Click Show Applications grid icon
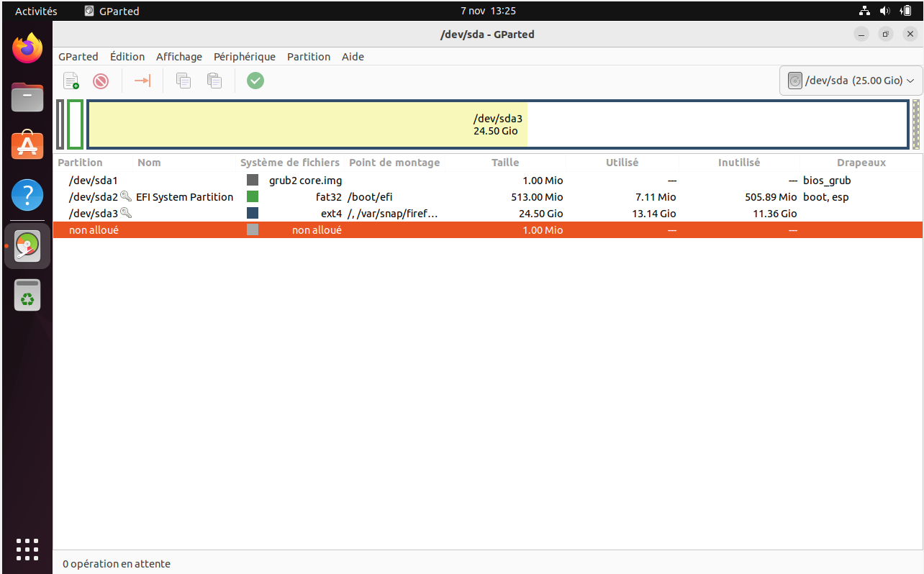 coord(27,549)
